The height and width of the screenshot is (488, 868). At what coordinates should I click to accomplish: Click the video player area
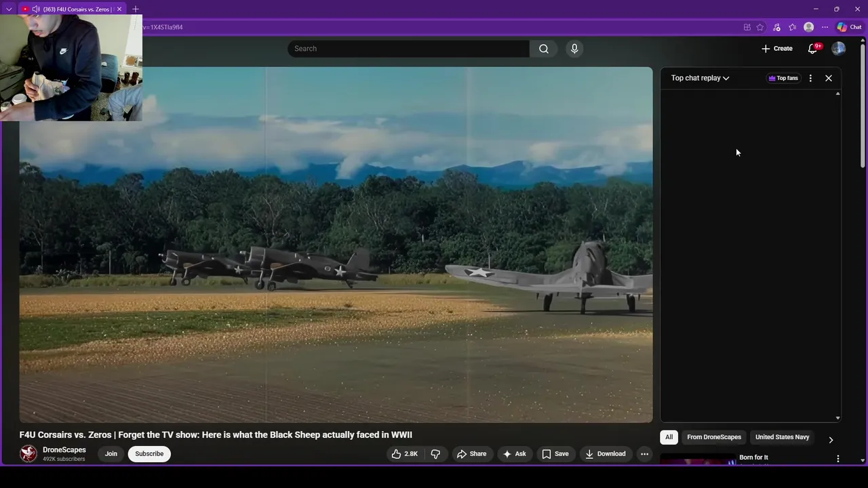click(x=336, y=245)
